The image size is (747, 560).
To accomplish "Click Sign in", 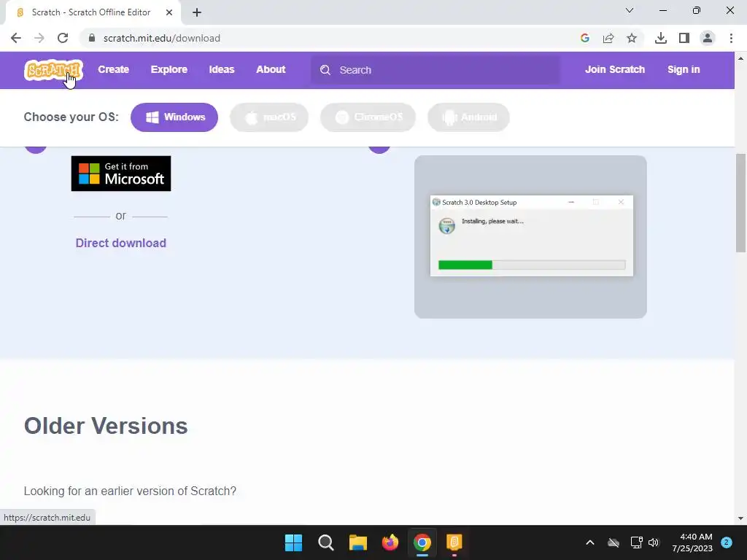I will click(684, 69).
